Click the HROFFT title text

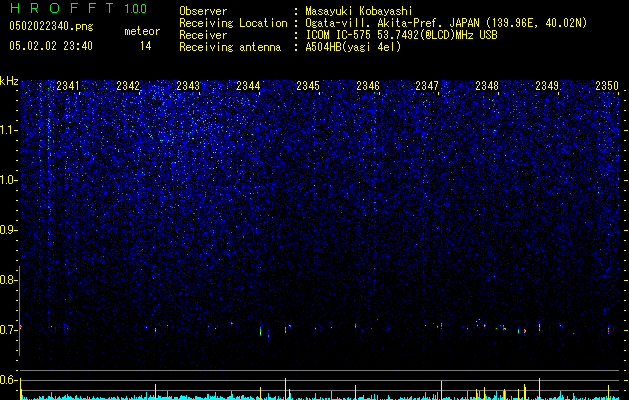pos(61,8)
